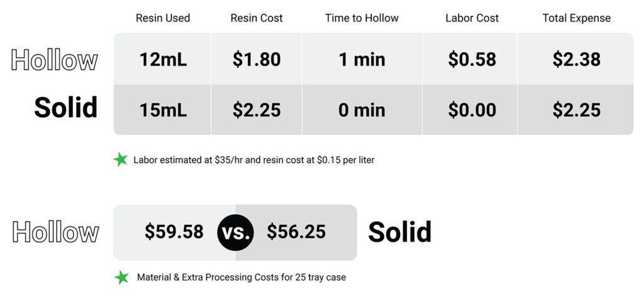Image resolution: width=644 pixels, height=296 pixels.
Task: Click the $59.58 hollow case total
Action: pyautogui.click(x=174, y=232)
